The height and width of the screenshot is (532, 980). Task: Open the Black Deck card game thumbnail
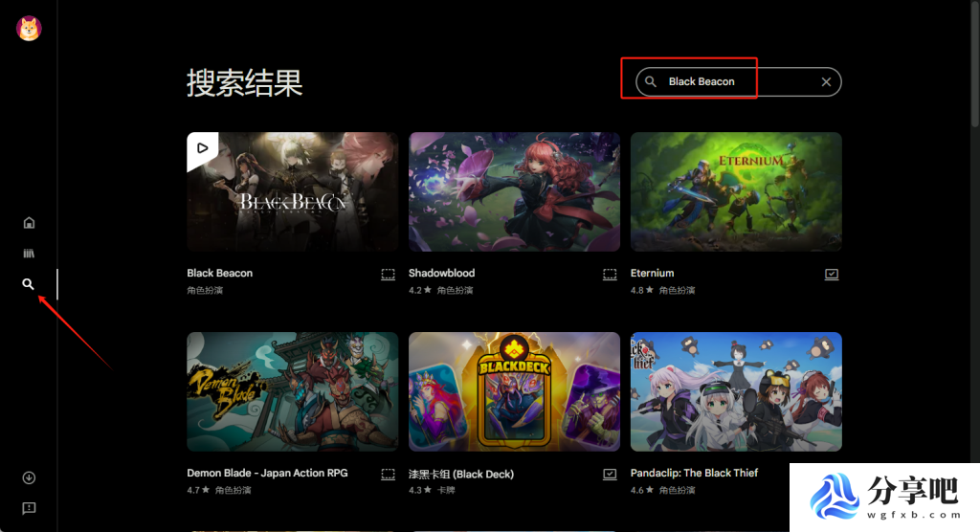[514, 392]
